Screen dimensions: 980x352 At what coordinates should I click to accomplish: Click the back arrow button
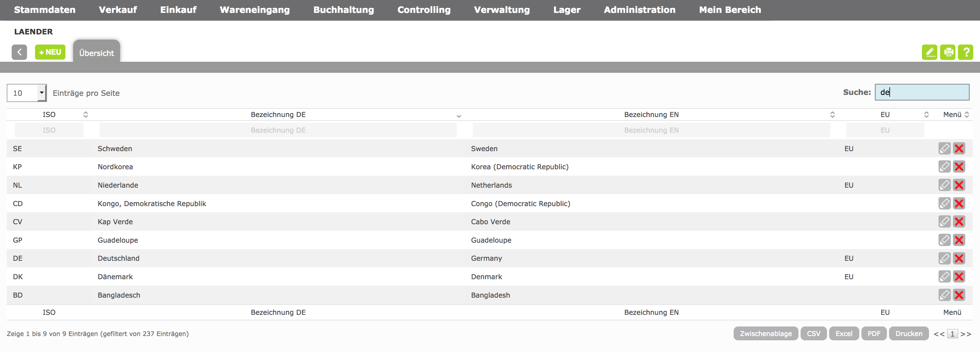19,52
